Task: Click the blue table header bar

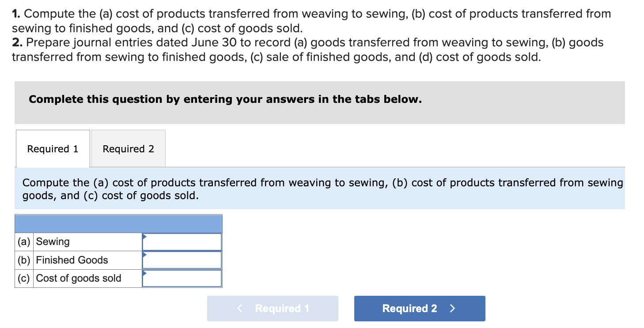Action: click(118, 223)
